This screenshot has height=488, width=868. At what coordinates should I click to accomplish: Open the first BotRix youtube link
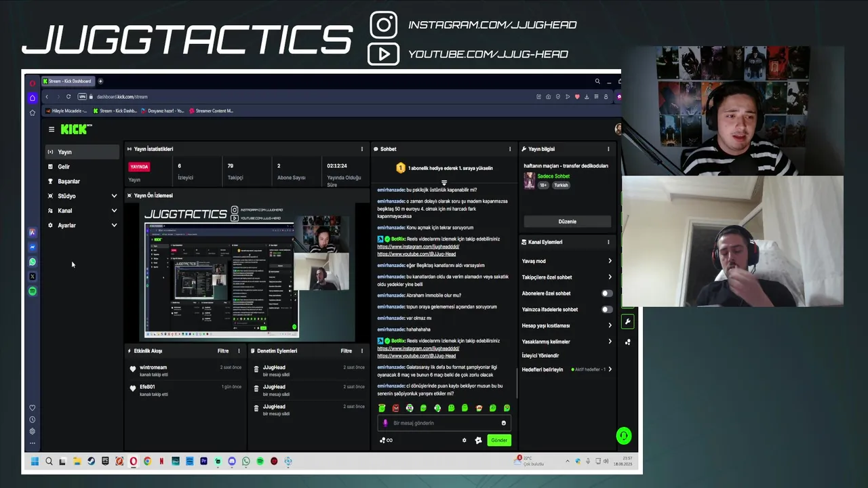416,254
